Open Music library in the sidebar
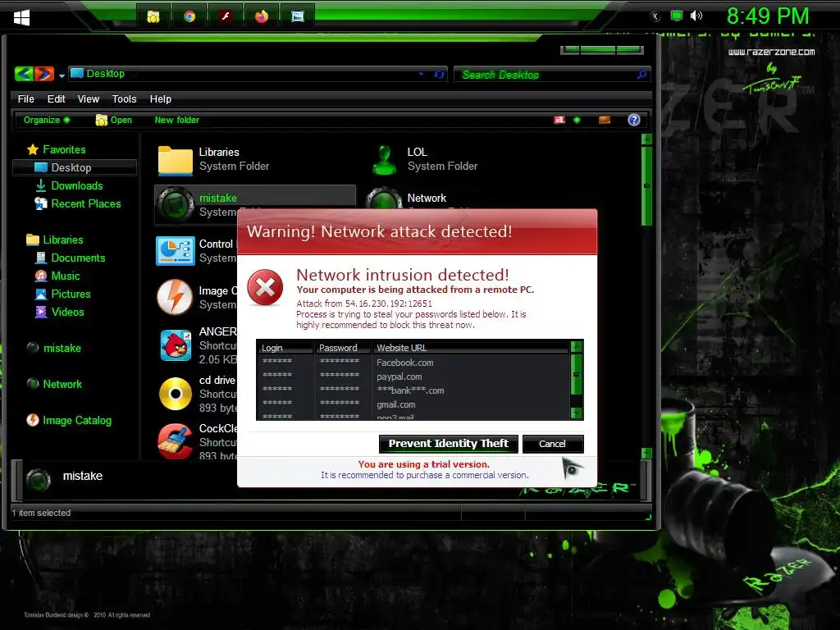This screenshot has height=630, width=840. click(x=57, y=276)
